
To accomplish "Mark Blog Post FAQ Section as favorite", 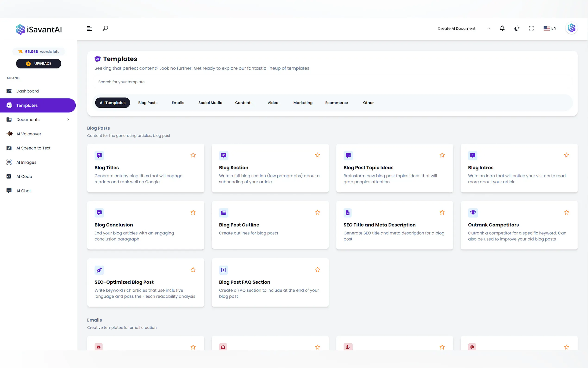I will click(x=317, y=270).
